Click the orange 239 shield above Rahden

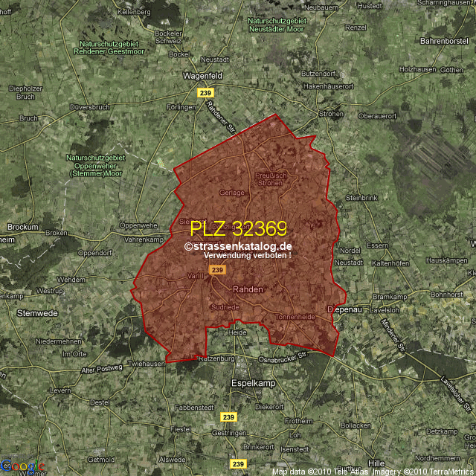[217, 270]
